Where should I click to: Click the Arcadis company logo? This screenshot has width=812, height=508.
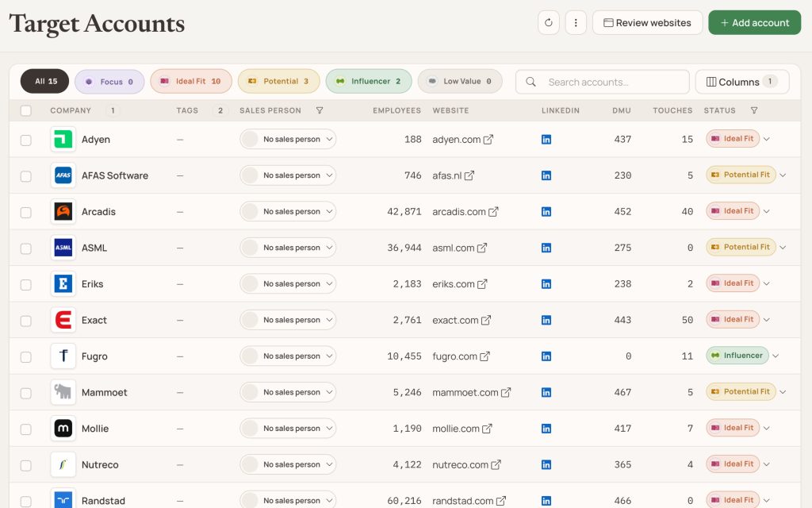tap(63, 211)
